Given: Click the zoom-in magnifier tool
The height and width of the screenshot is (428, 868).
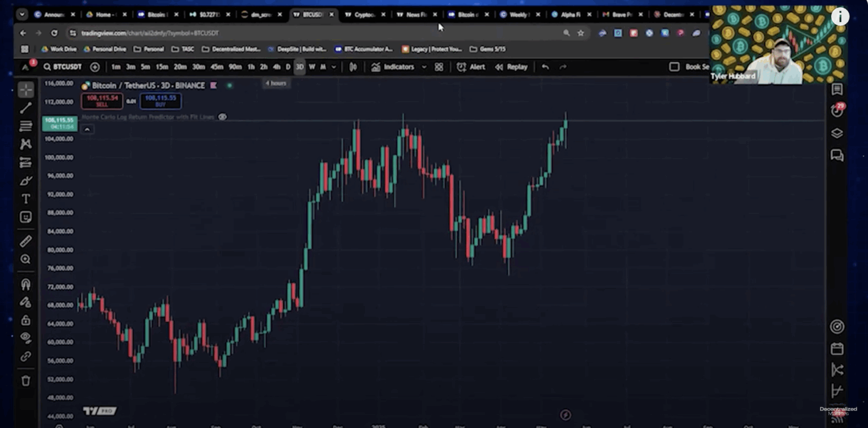Looking at the screenshot, I should click(26, 259).
